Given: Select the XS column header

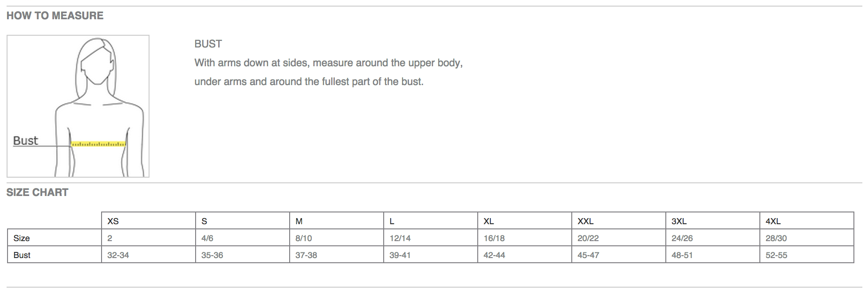Looking at the screenshot, I should 149,221.
